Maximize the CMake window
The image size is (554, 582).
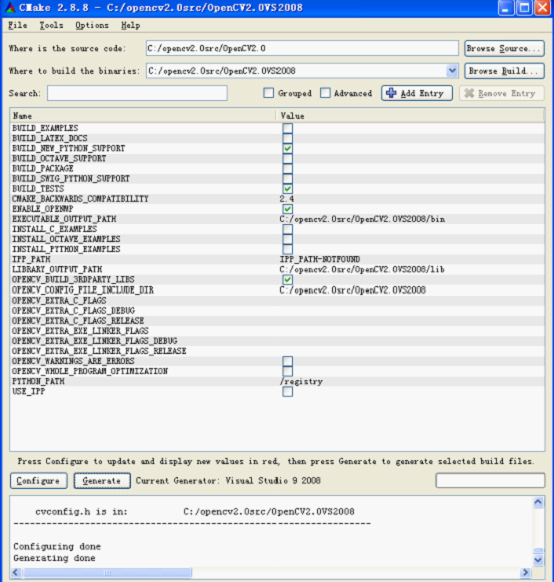524,8
